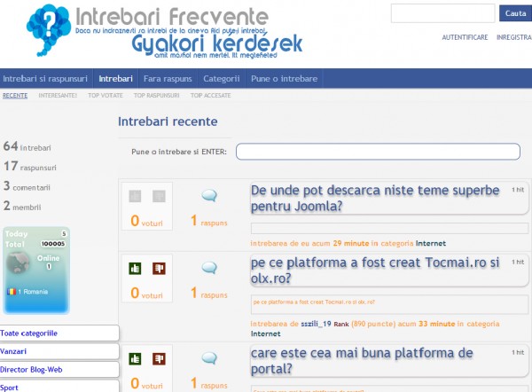Click answer bubble icon for Joomla question
This screenshot has width=532, height=392.
click(209, 196)
